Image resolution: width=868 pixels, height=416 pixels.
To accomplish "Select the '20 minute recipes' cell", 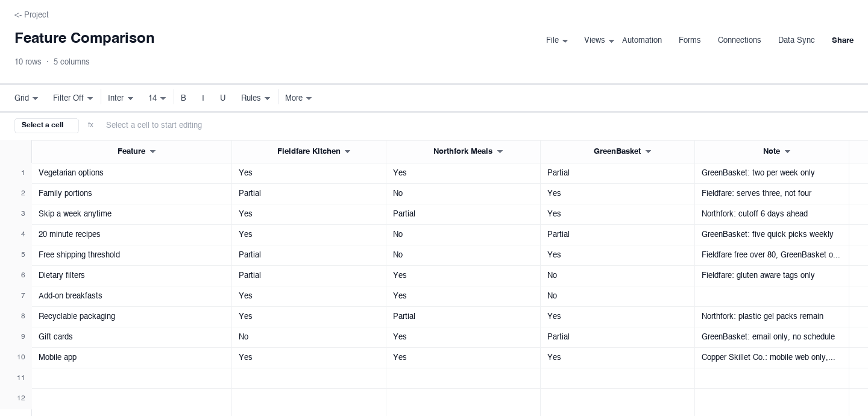I will pos(131,235).
